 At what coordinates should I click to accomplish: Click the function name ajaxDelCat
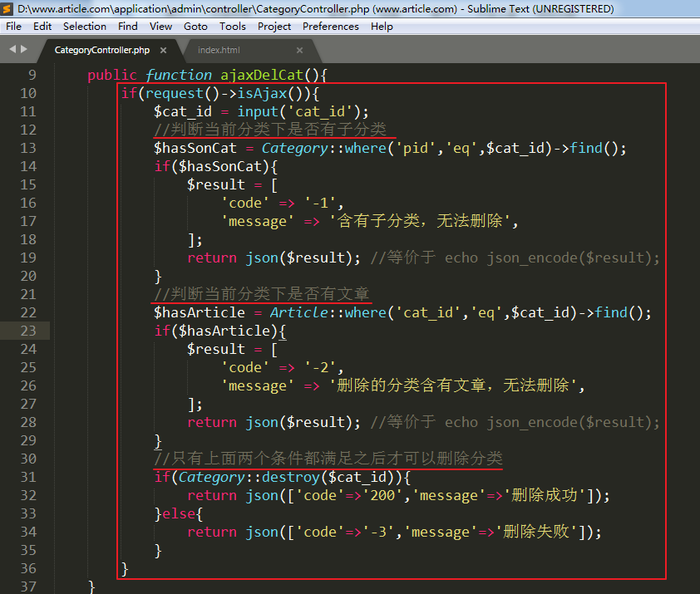[x=262, y=75]
